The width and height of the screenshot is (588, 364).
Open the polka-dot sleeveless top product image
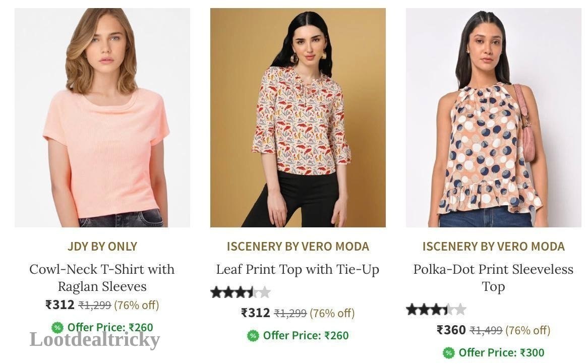pos(494,117)
